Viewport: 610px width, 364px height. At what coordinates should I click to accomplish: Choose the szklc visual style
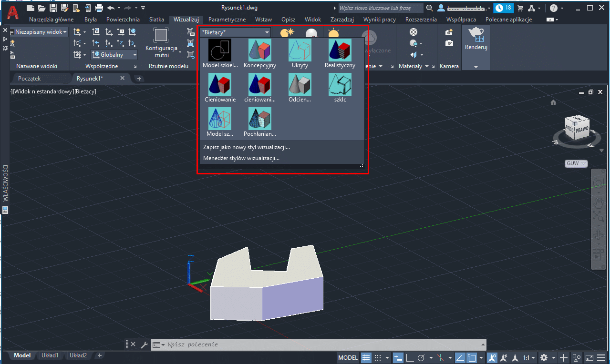(340, 88)
